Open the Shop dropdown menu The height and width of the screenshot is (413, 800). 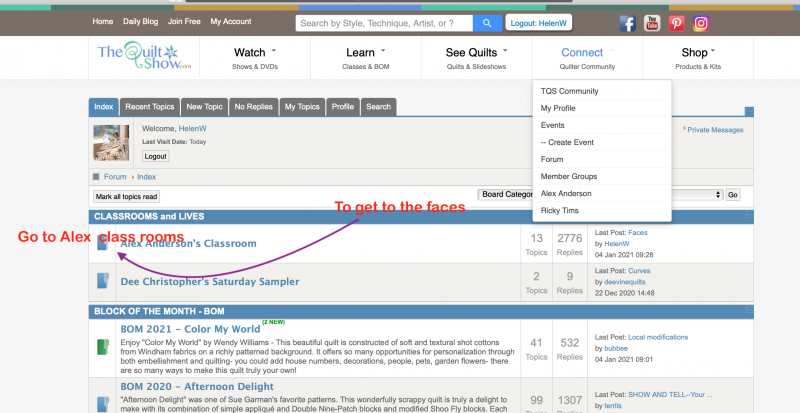[699, 53]
